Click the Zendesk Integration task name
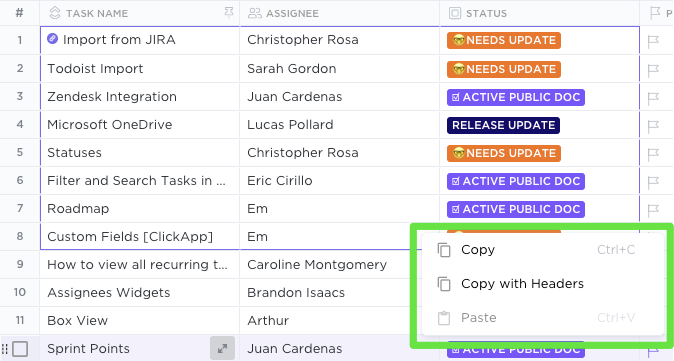Viewport: 674px width, 361px height. pyautogui.click(x=112, y=97)
